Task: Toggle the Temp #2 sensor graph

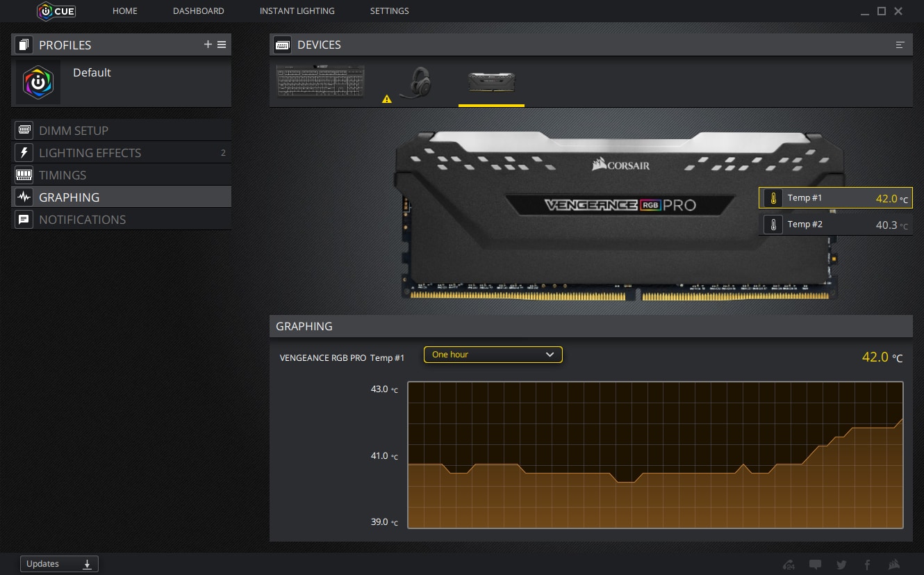Action: tap(835, 225)
